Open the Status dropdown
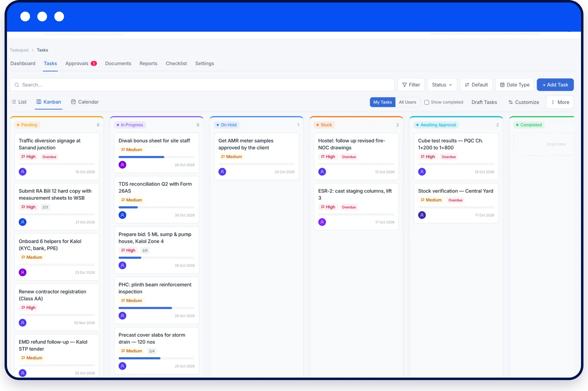588x391 pixels. [442, 85]
